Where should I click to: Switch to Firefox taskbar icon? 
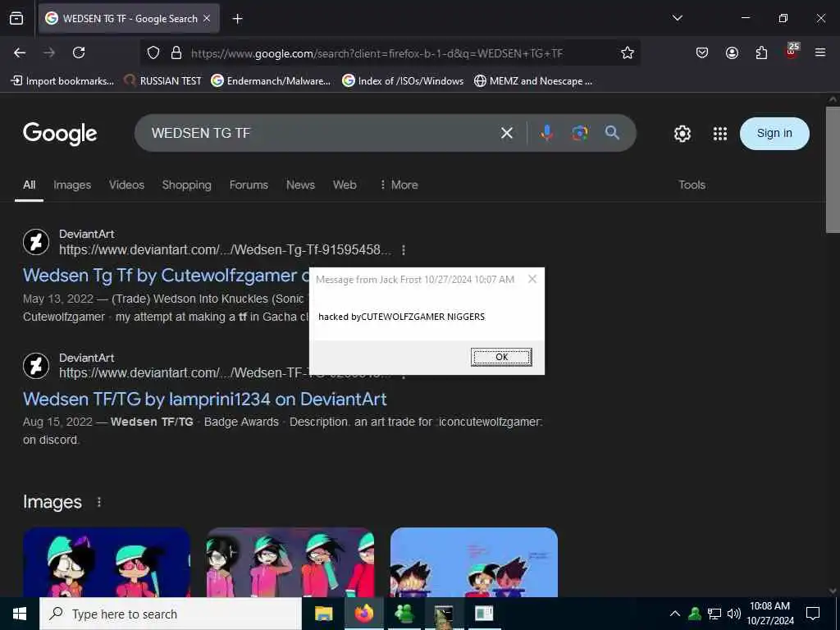pyautogui.click(x=363, y=614)
